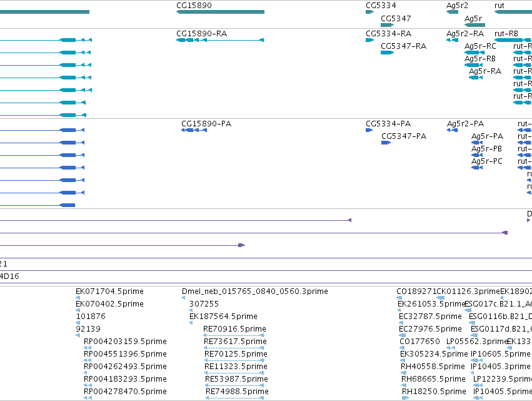Select the 4D16 track label
The image size is (532, 401).
(x=9, y=277)
